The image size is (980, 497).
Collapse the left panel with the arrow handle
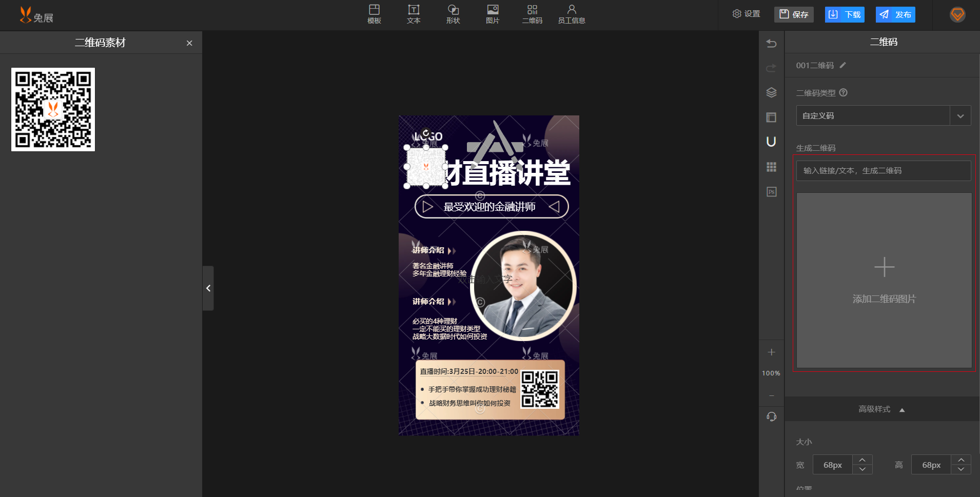pyautogui.click(x=208, y=288)
